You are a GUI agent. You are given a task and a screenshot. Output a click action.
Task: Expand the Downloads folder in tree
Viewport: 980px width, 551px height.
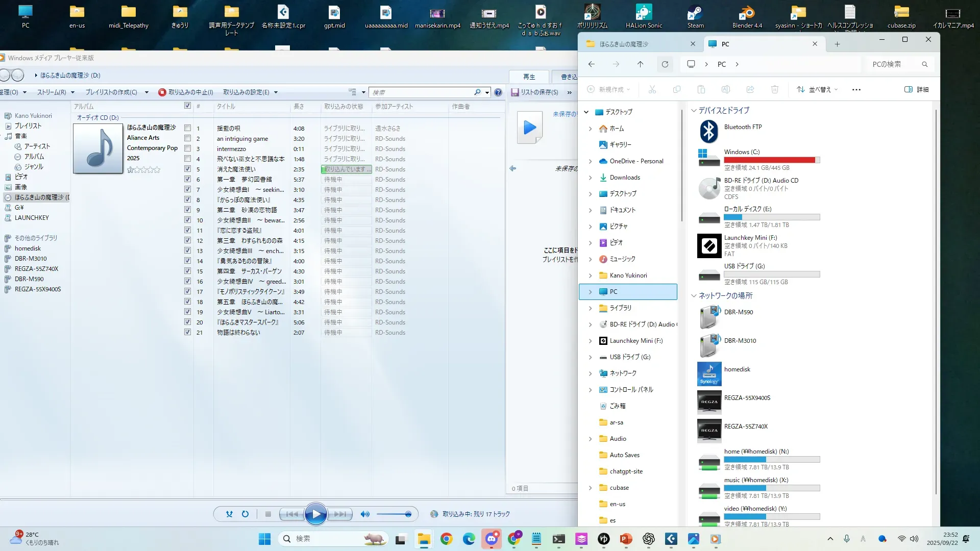click(x=590, y=178)
